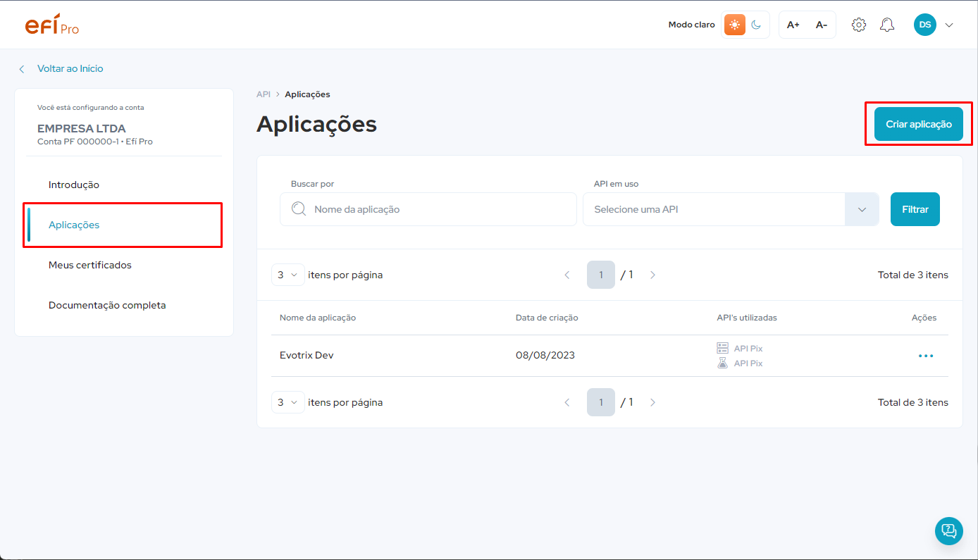Click the sandbox flask icon next to API Pix
Viewport: 978px width, 560px height.
tap(722, 362)
